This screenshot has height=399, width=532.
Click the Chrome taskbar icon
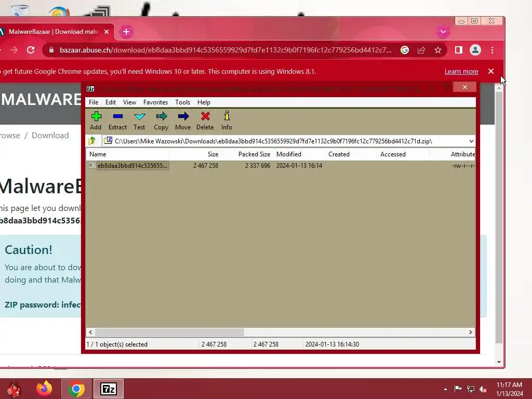coord(76,389)
